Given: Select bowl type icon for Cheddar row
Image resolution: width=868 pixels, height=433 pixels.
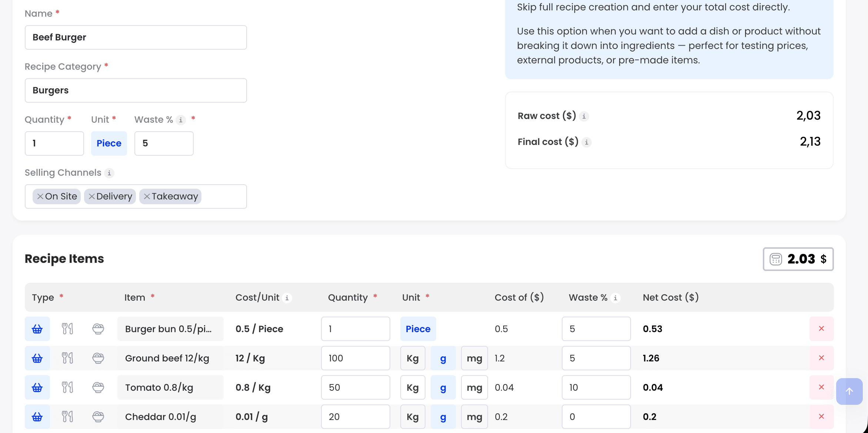Looking at the screenshot, I should point(98,417).
